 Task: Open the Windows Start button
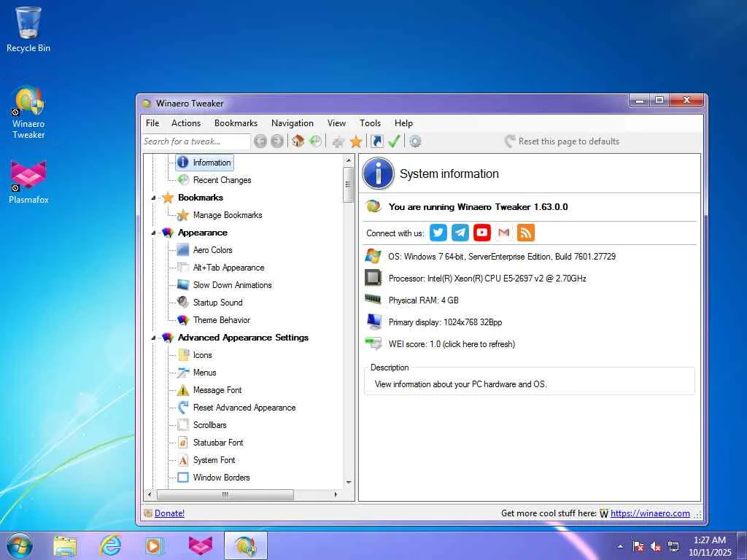coord(20,545)
